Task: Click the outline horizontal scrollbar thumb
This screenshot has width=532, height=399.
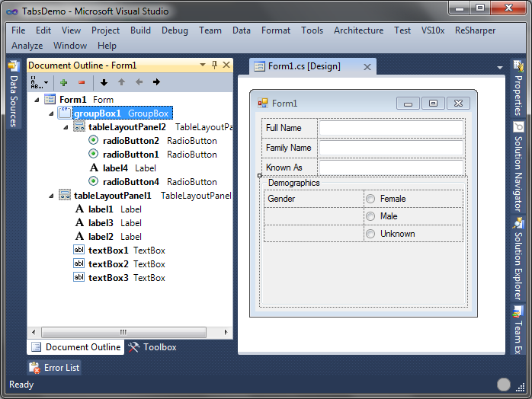Action: [123, 332]
